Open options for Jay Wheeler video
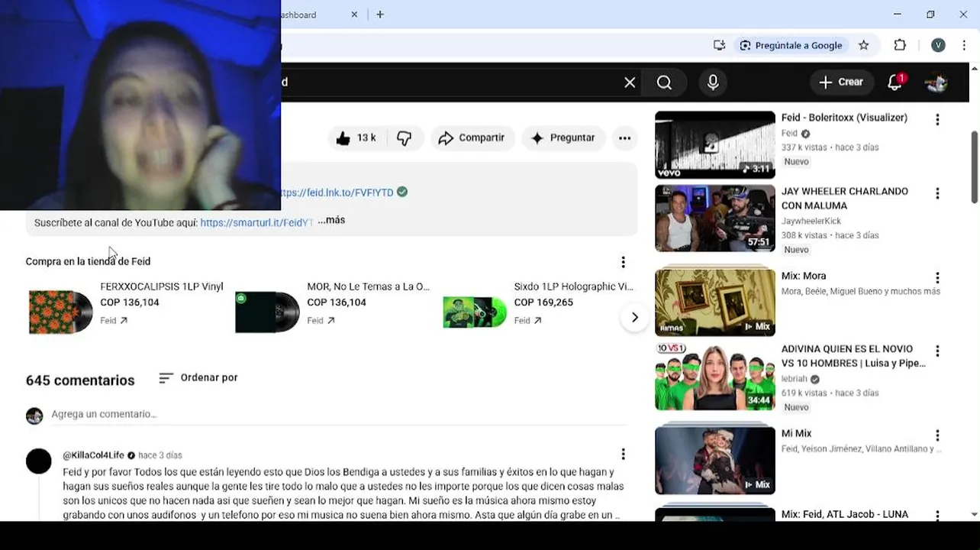Image resolution: width=980 pixels, height=550 pixels. tap(937, 194)
